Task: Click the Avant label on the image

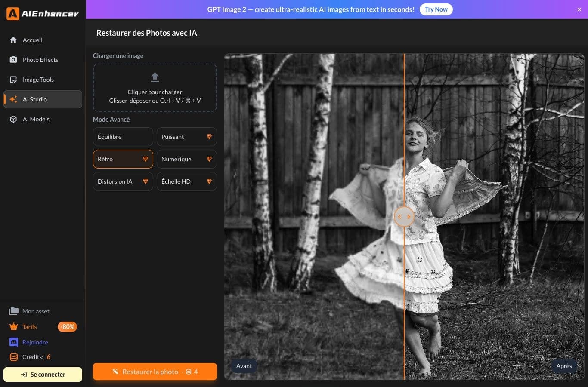Action: point(244,366)
